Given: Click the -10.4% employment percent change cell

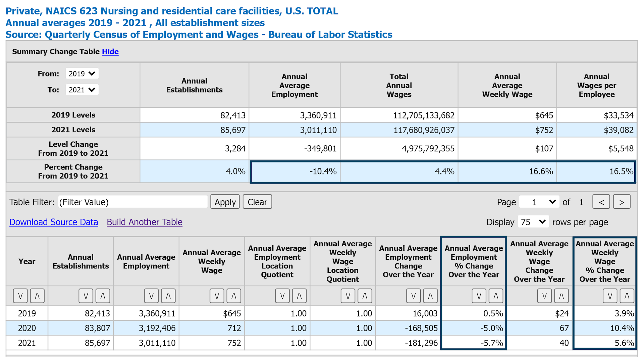Looking at the screenshot, I should pos(295,171).
